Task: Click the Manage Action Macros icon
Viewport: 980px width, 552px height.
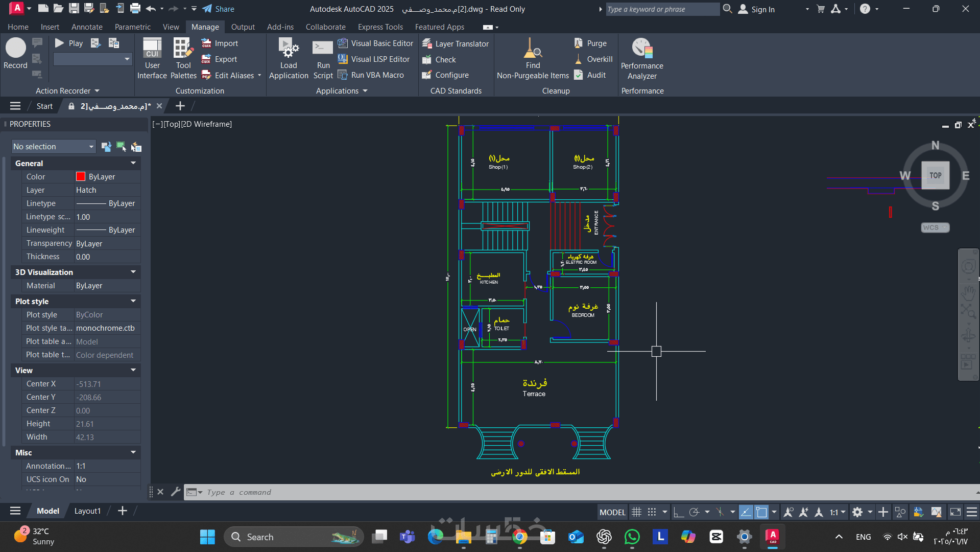Action: 113,43
